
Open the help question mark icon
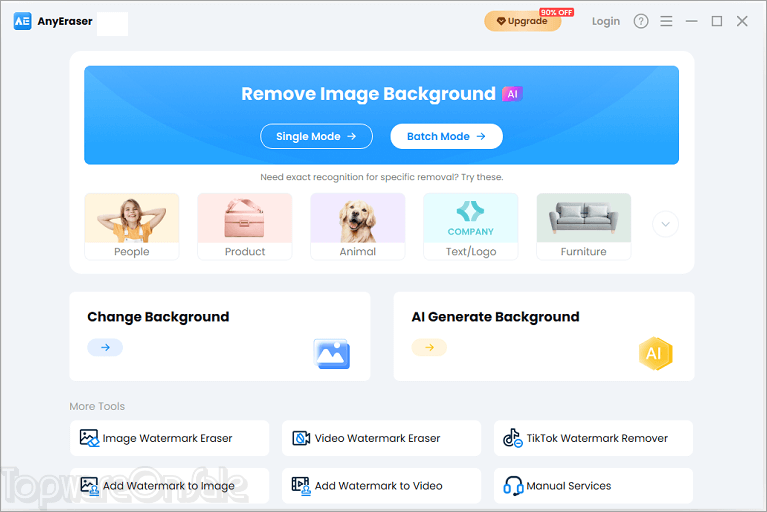tap(641, 21)
